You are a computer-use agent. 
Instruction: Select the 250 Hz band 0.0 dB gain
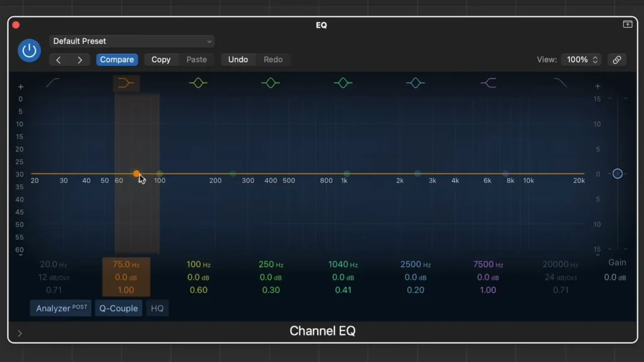[270, 277]
